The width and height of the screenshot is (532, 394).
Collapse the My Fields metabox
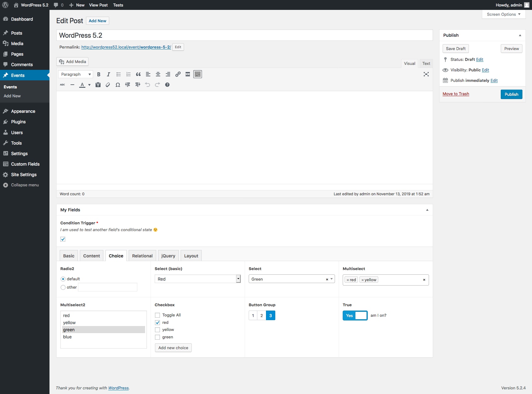point(427,210)
